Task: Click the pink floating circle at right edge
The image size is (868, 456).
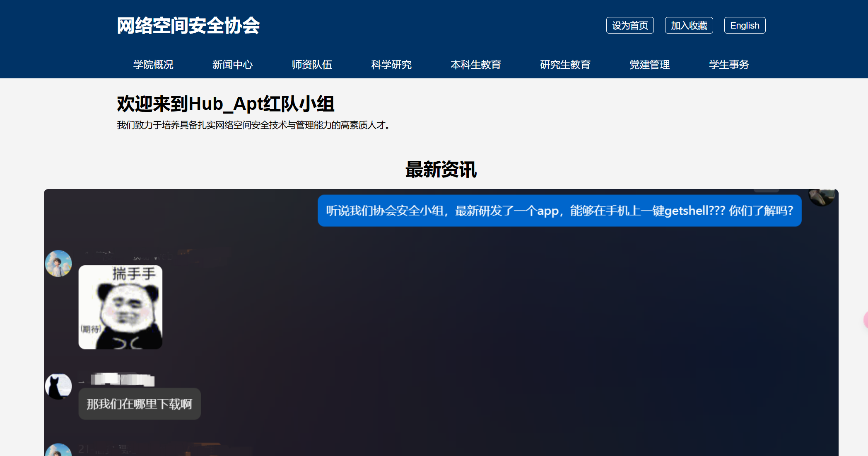Action: coord(865,320)
